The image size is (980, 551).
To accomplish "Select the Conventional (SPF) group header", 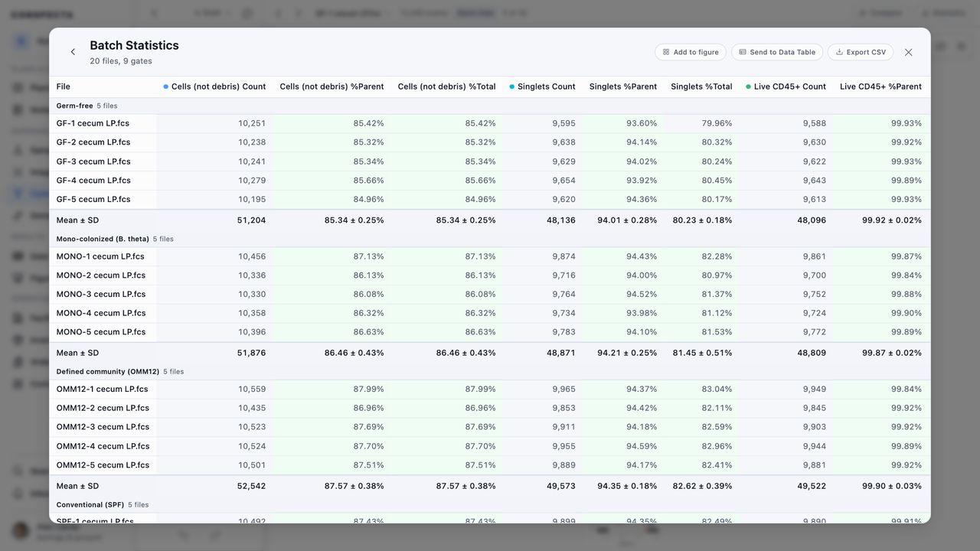I will (x=490, y=505).
